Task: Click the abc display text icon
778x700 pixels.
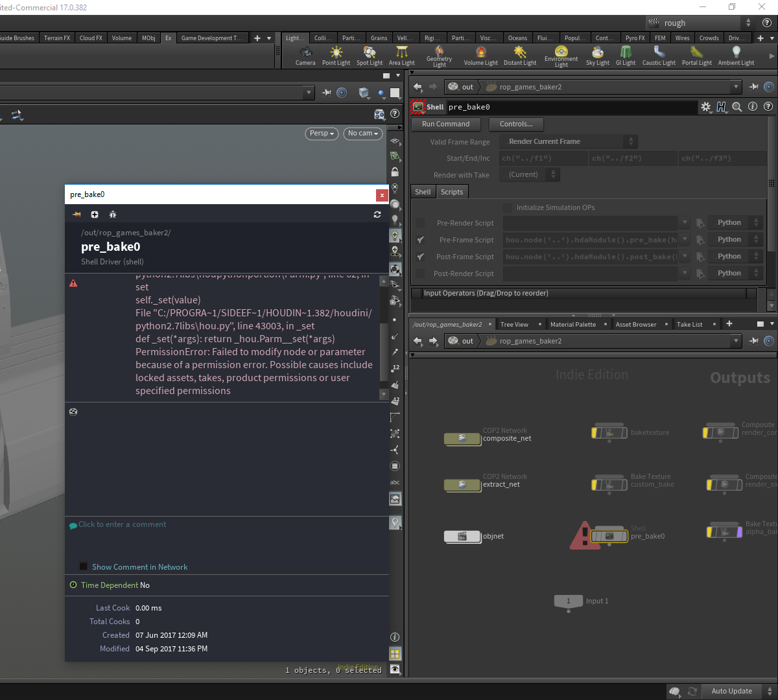Action: (x=395, y=482)
